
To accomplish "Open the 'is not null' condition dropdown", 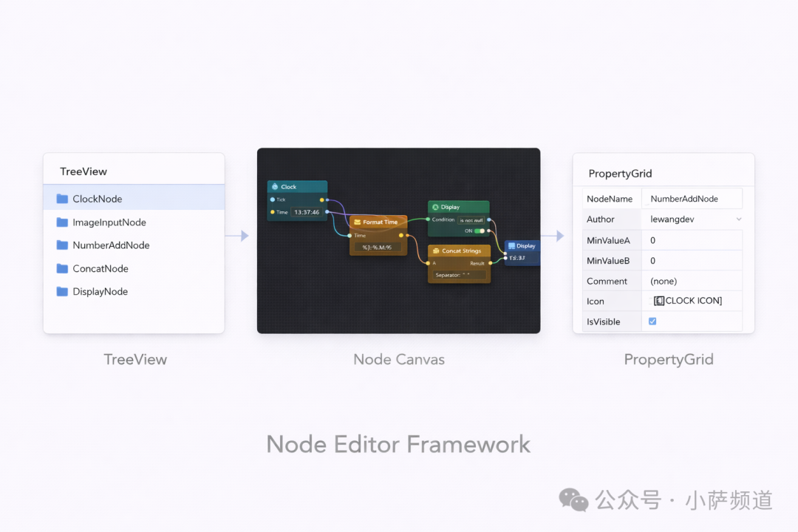I will click(x=471, y=220).
